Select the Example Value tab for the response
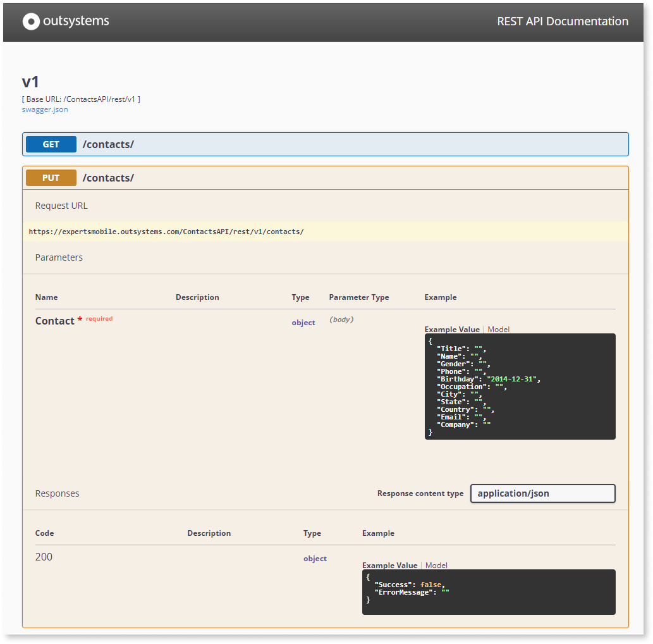Screen dimensions: 653x644 click(x=388, y=565)
